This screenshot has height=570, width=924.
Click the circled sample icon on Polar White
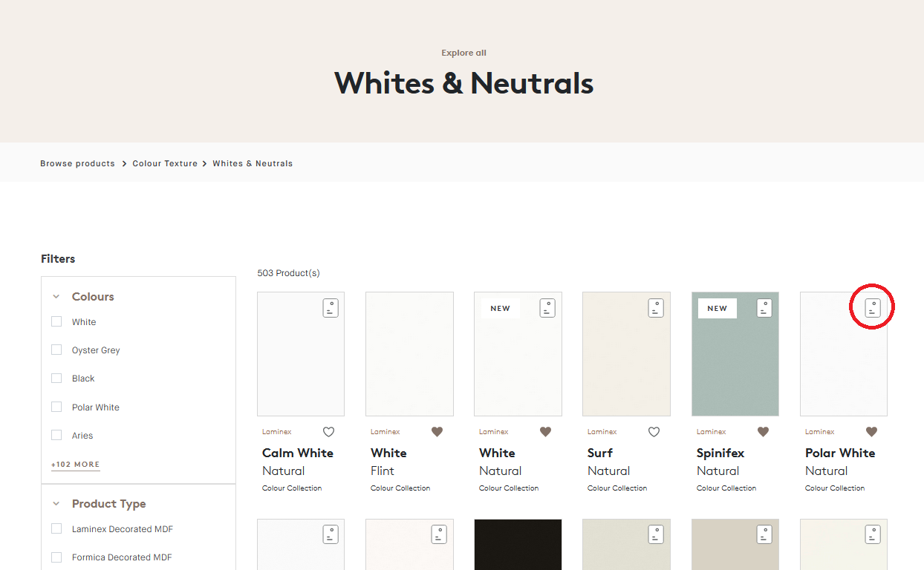tap(872, 307)
